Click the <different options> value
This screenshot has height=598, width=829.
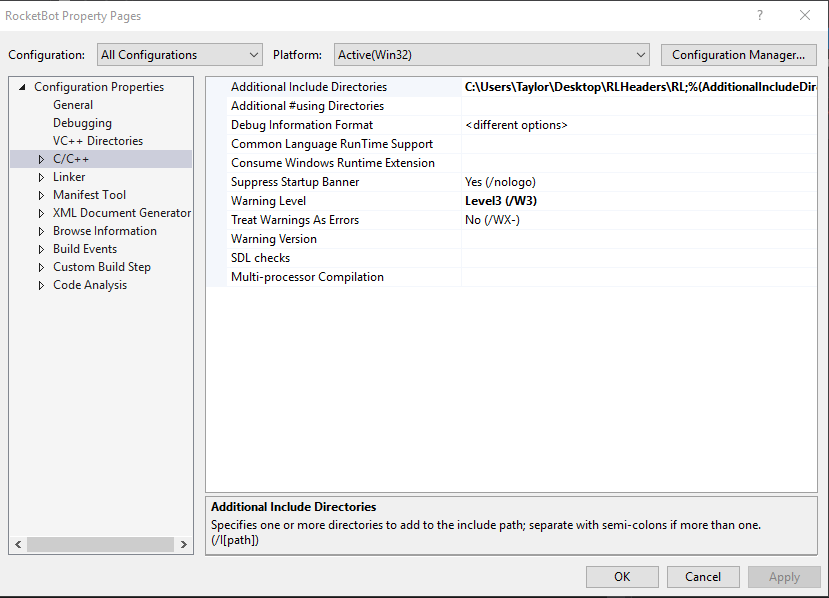[516, 125]
